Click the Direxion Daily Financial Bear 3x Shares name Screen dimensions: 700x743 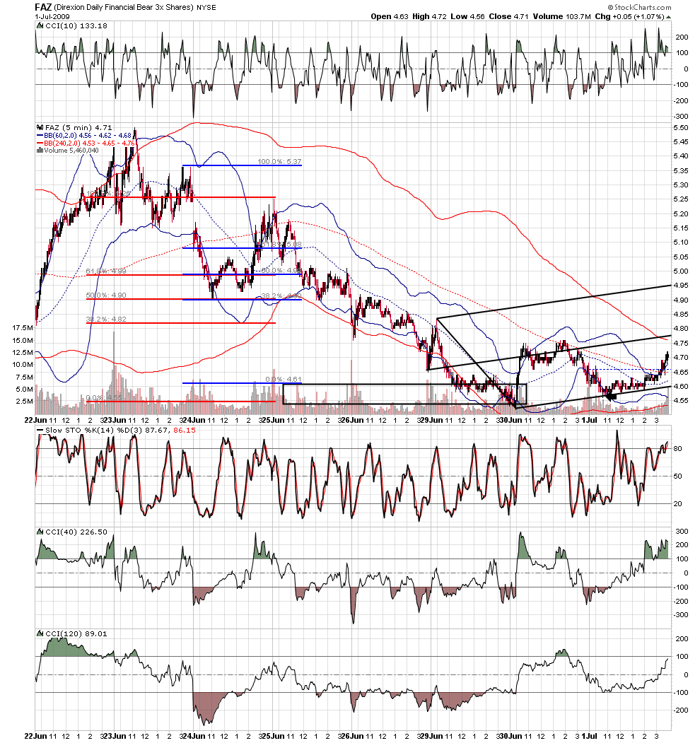click(124, 8)
